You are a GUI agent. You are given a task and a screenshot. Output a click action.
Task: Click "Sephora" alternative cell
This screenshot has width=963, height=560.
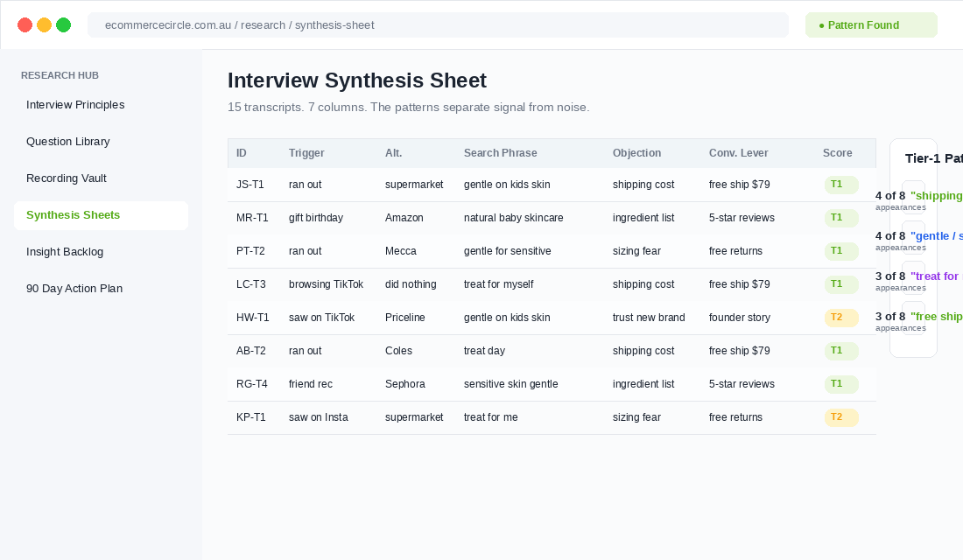(404, 384)
